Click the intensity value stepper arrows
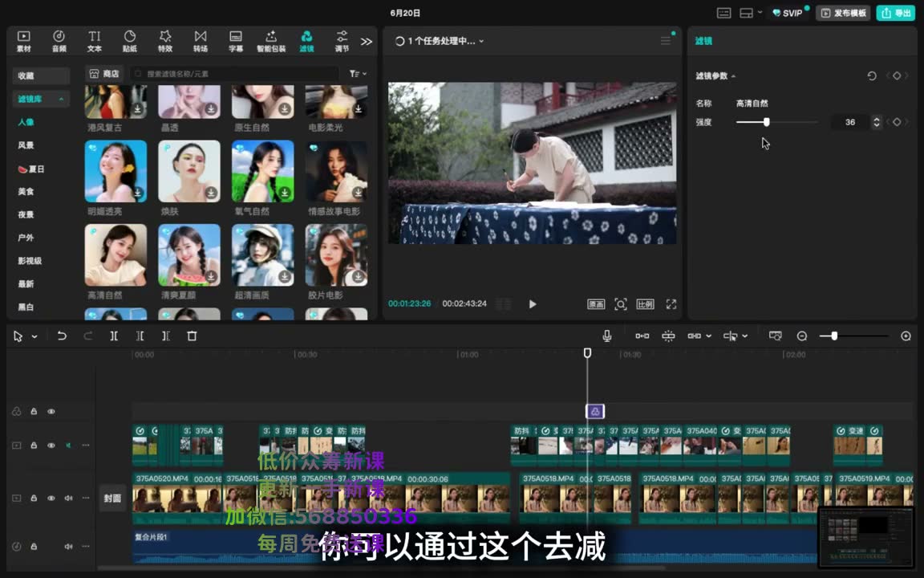The width and height of the screenshot is (924, 578). (876, 122)
